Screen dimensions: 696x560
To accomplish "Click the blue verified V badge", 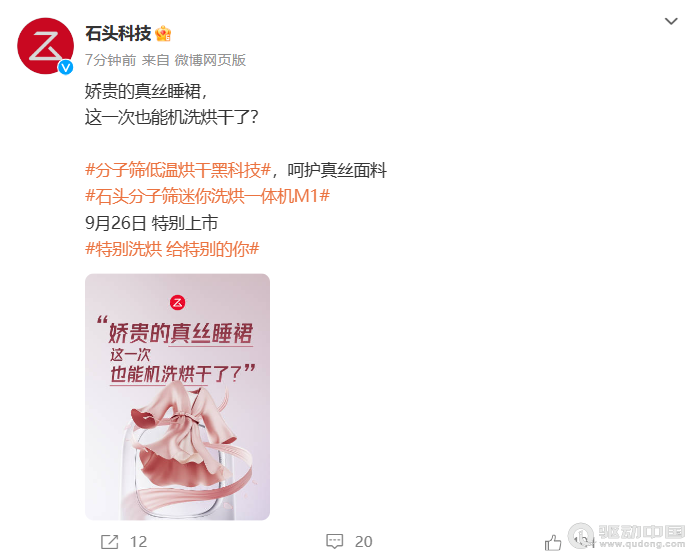I will pos(66,67).
